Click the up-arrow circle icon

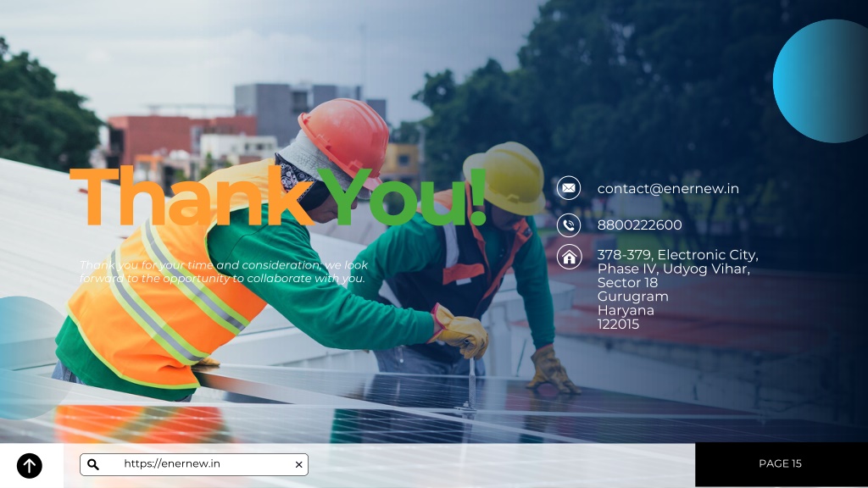point(30,465)
